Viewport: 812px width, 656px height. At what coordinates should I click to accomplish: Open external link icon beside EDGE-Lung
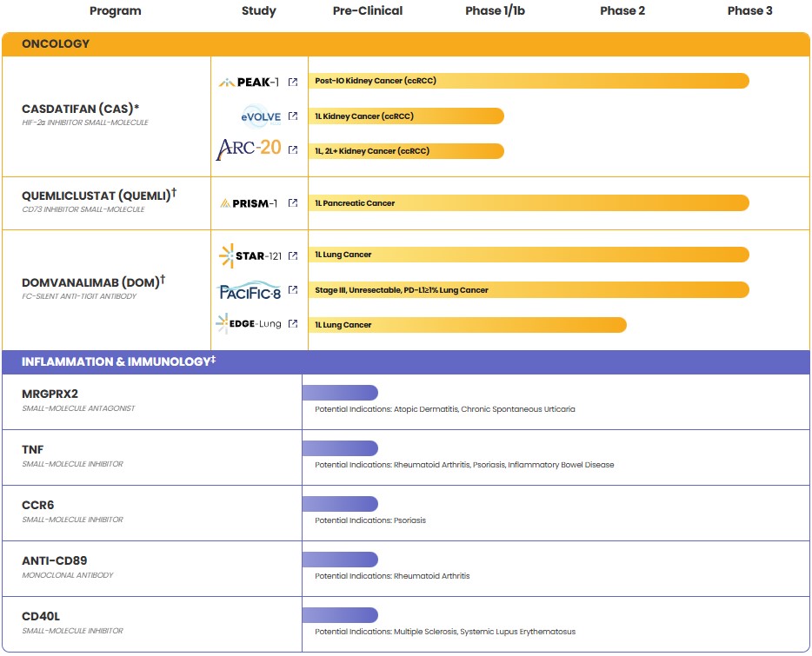pyautogui.click(x=293, y=324)
